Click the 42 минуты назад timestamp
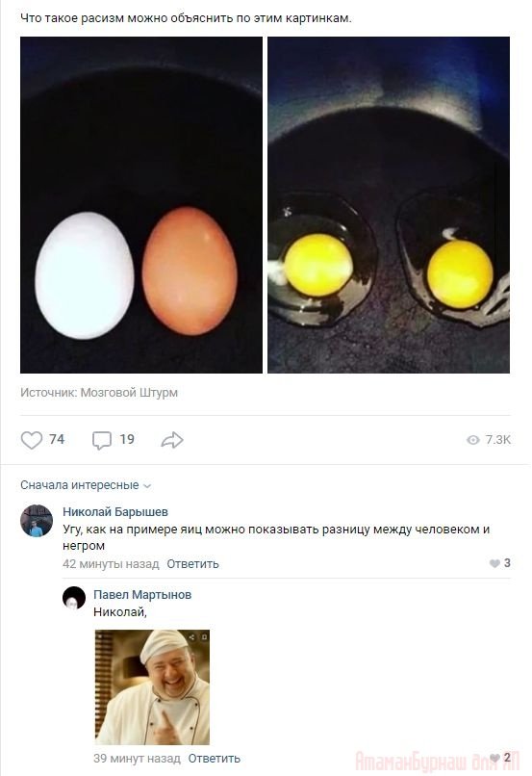 tap(111, 563)
